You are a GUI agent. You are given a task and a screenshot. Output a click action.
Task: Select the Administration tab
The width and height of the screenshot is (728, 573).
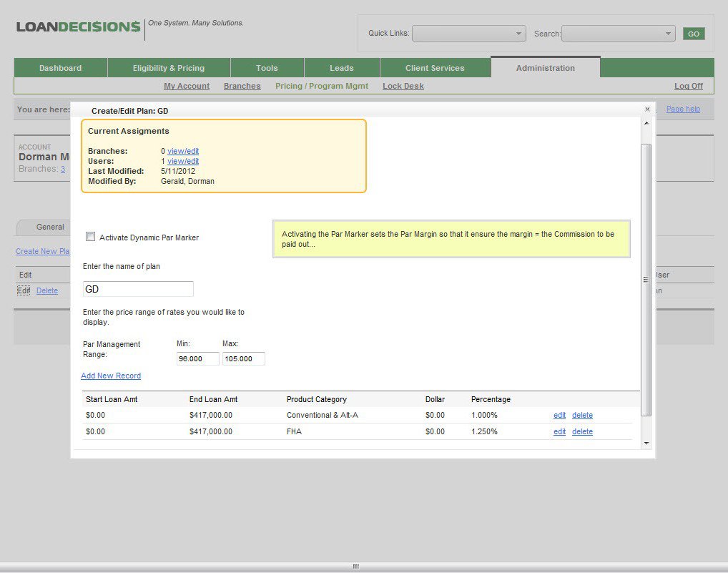(546, 68)
